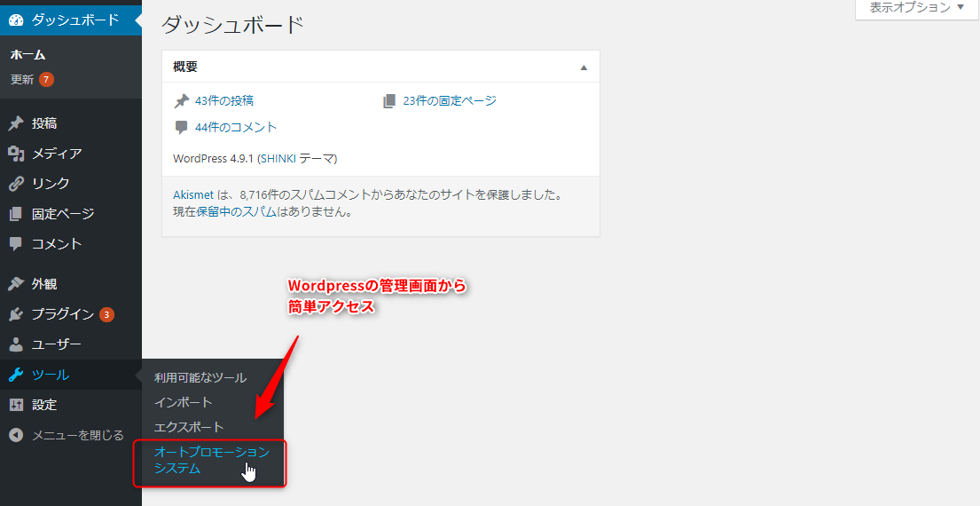Image resolution: width=980 pixels, height=506 pixels.
Task: Click the comment icon next to 44件のコメント
Action: pyautogui.click(x=181, y=128)
